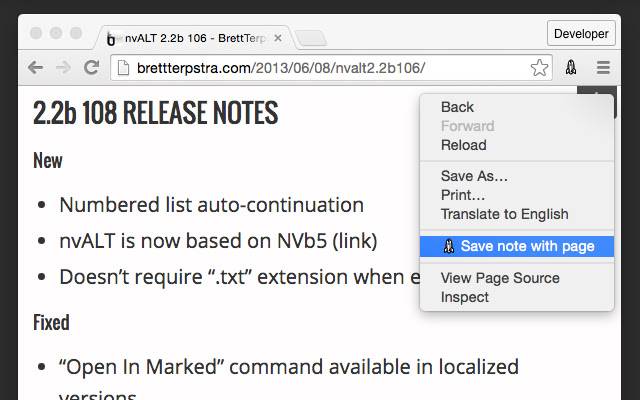Reload the page with the toolbar refresh icon
Image resolution: width=640 pixels, height=400 pixels.
point(91,68)
